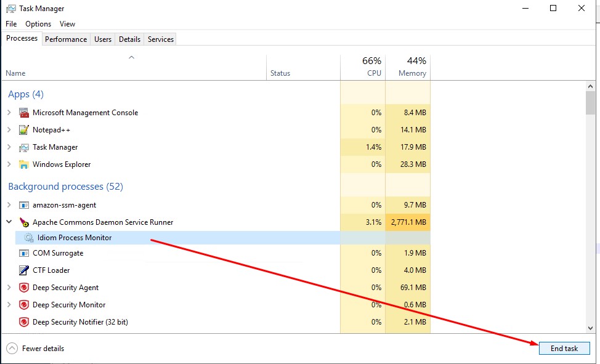Click the 14.1 MB memory value
This screenshot has width=600, height=364.
point(413,130)
